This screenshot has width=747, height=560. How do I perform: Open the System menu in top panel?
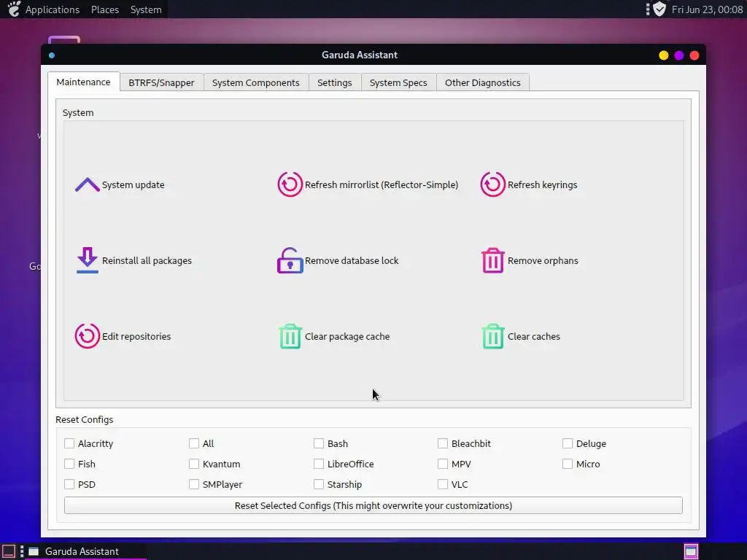(146, 9)
